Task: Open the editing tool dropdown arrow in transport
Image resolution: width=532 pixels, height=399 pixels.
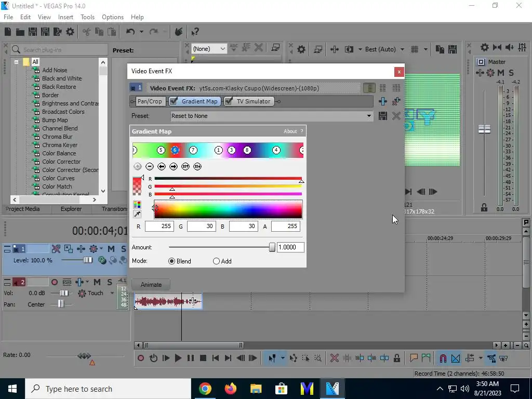Action: click(282, 358)
